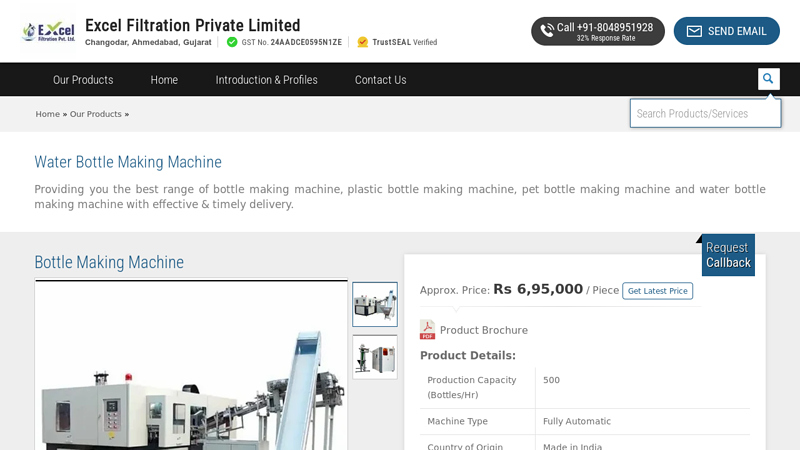Click the TrustSEAL badge icon
The height and width of the screenshot is (450, 800).
pos(363,42)
